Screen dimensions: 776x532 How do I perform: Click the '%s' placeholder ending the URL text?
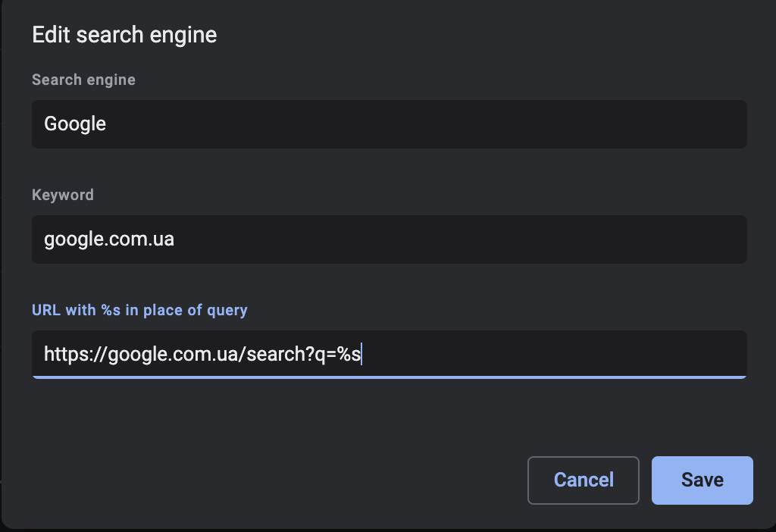point(349,354)
